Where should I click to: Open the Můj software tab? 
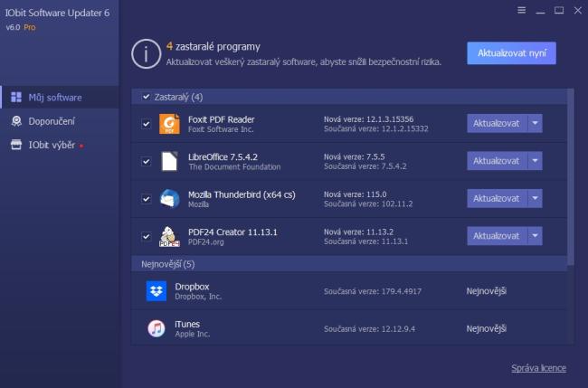(x=60, y=97)
